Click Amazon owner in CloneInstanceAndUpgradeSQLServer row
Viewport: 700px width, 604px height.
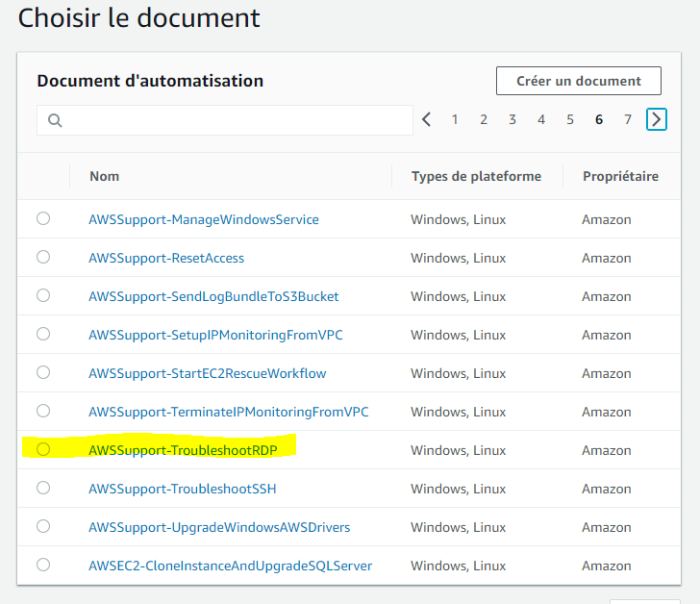coord(606,566)
